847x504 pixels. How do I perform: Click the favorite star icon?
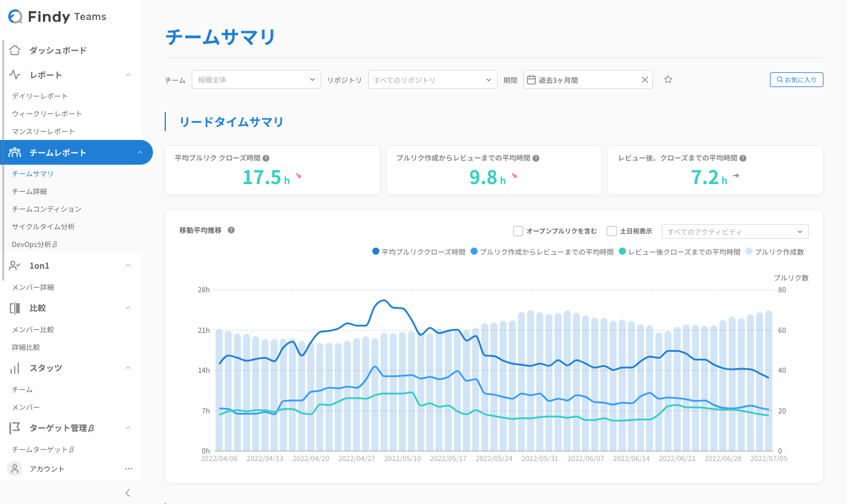(668, 79)
